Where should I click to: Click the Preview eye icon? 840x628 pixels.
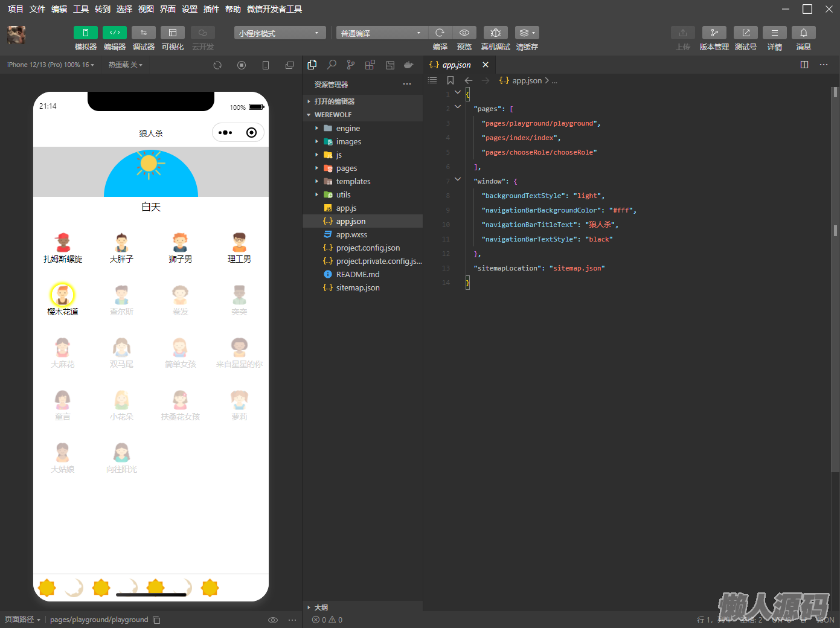464,33
